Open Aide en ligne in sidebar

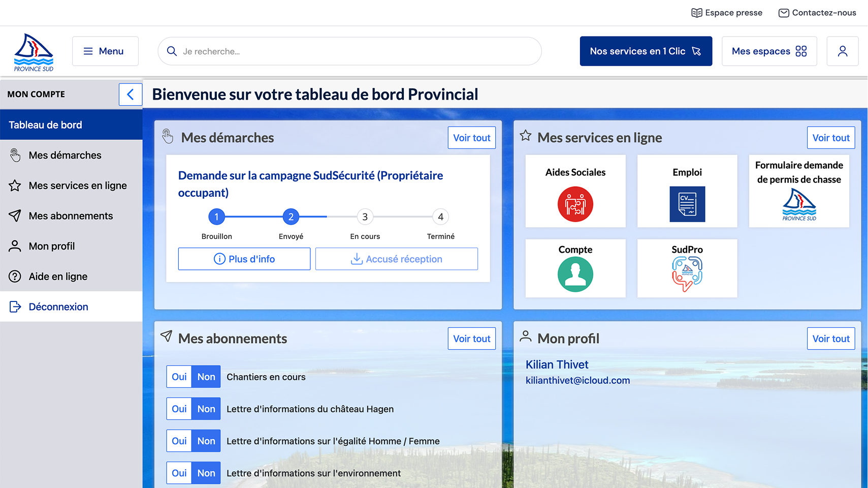(x=71, y=277)
